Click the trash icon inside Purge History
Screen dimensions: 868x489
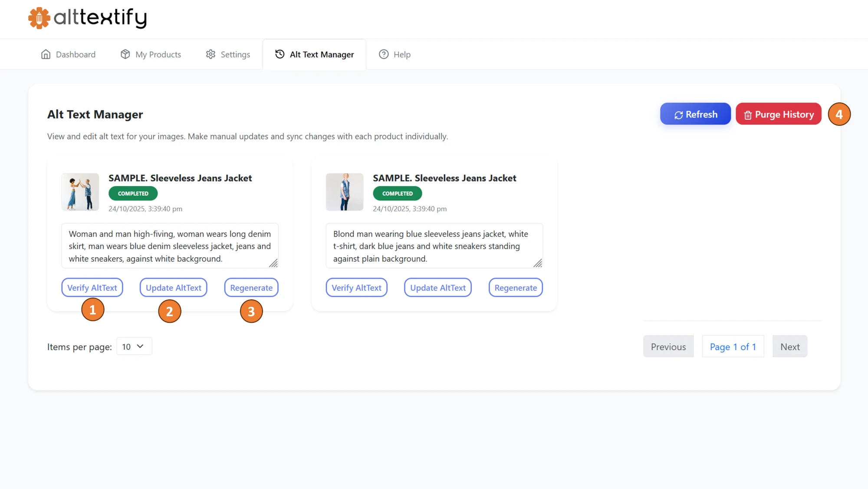click(748, 115)
